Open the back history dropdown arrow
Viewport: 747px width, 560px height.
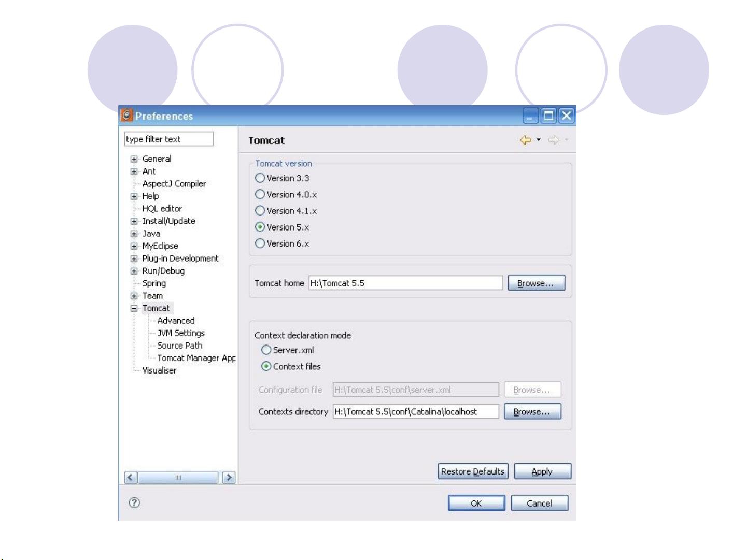click(538, 140)
